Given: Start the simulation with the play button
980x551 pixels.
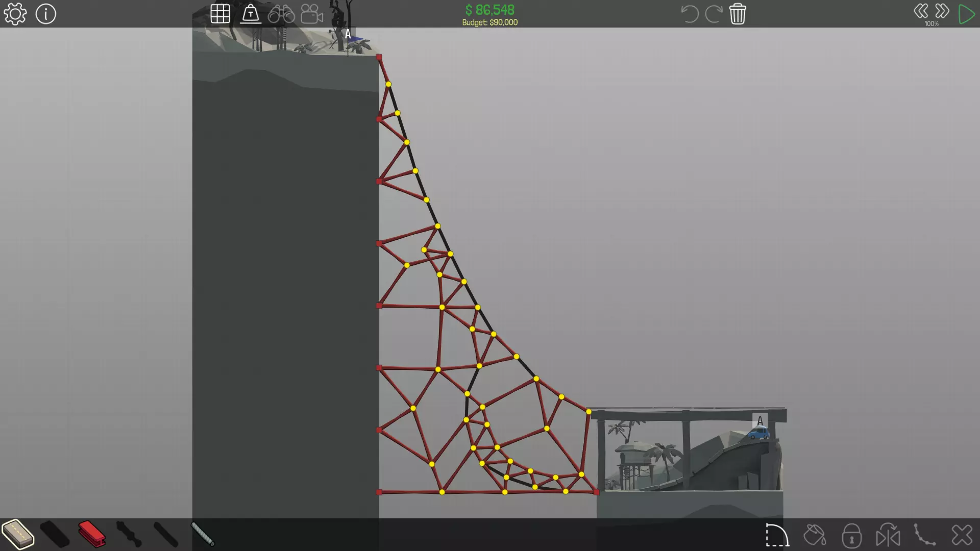Looking at the screenshot, I should (966, 14).
